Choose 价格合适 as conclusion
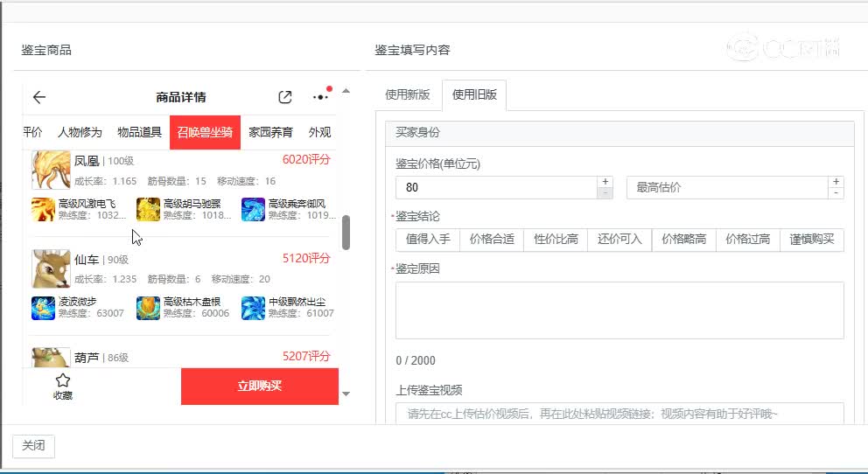The height and width of the screenshot is (474, 868). coord(492,240)
